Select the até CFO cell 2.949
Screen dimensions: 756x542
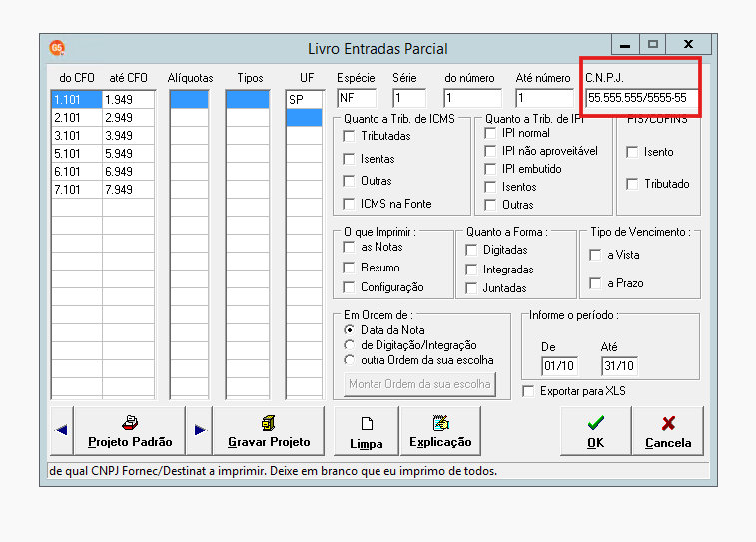coord(128,118)
